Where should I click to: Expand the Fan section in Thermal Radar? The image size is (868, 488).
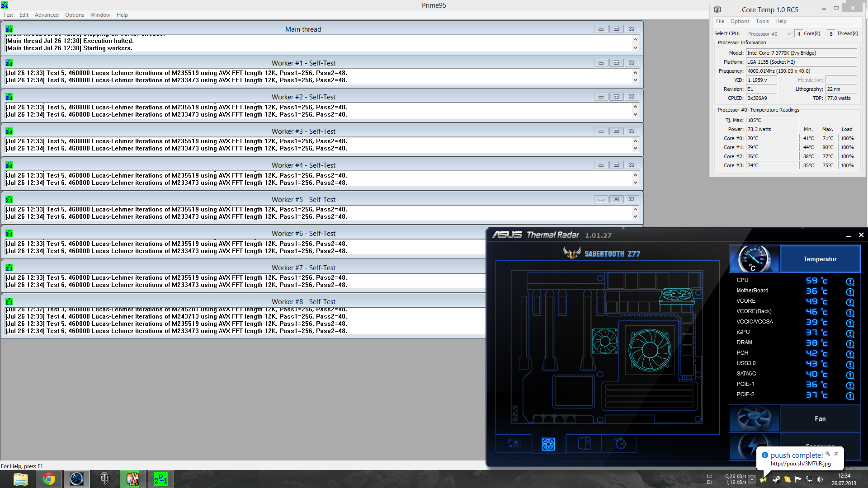click(x=820, y=419)
